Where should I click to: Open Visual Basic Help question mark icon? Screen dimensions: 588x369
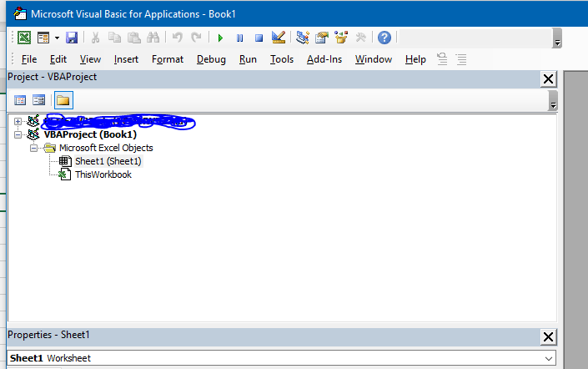tap(384, 38)
